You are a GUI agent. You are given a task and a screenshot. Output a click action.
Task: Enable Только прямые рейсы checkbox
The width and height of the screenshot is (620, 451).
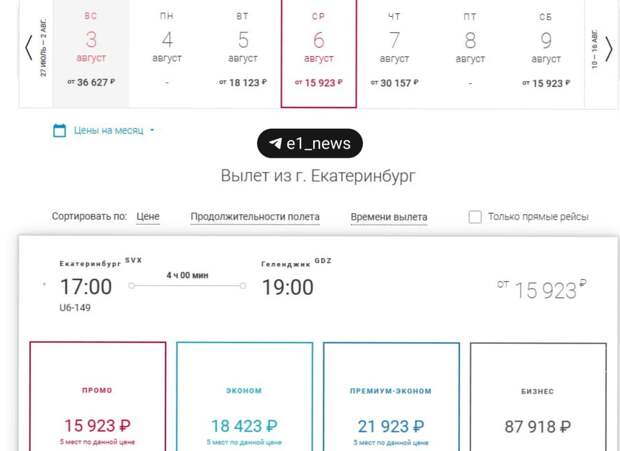[475, 217]
